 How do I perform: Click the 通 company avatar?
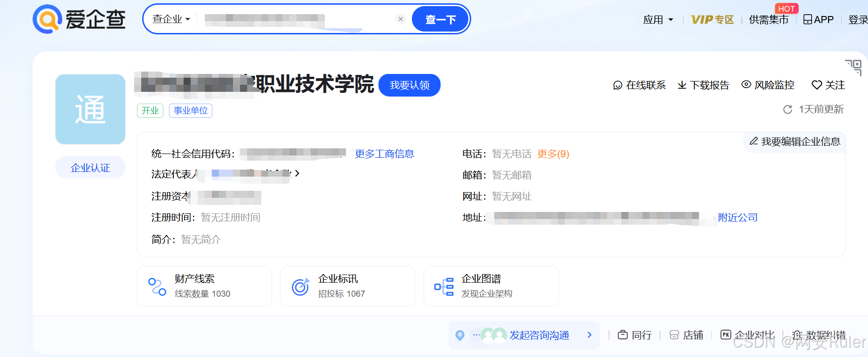pyautogui.click(x=90, y=109)
